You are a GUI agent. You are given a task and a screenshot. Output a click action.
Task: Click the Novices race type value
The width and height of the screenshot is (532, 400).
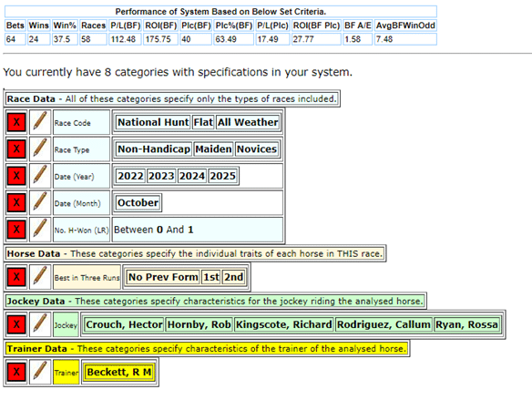tap(257, 149)
